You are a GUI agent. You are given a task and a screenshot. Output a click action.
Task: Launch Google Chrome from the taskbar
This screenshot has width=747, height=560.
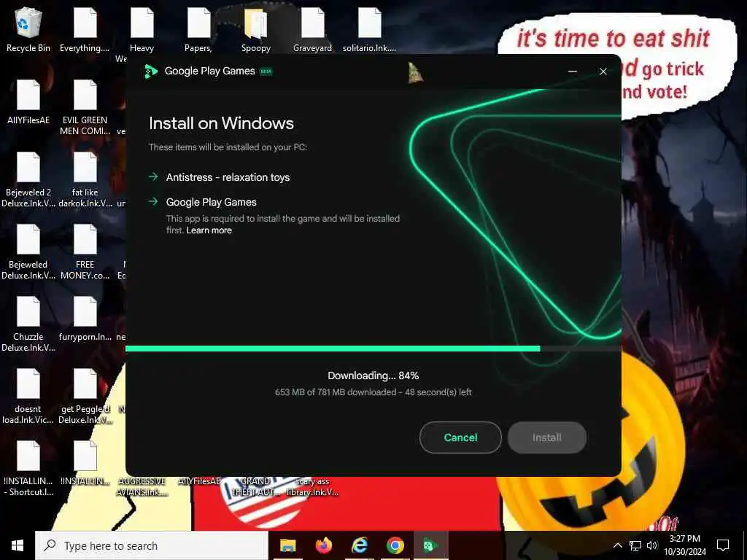395,545
